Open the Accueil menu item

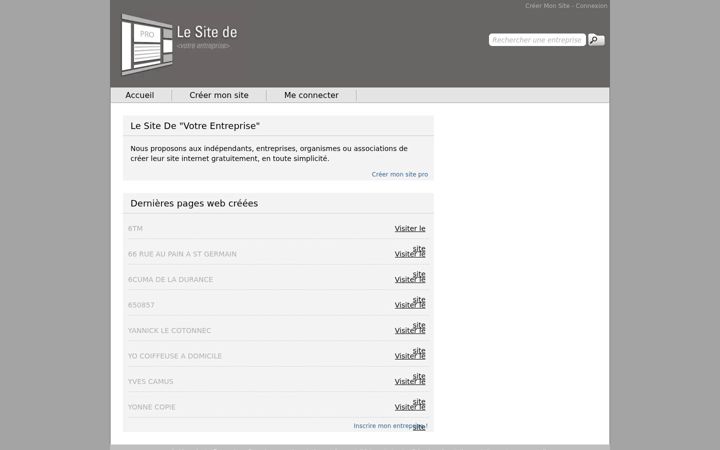point(140,95)
